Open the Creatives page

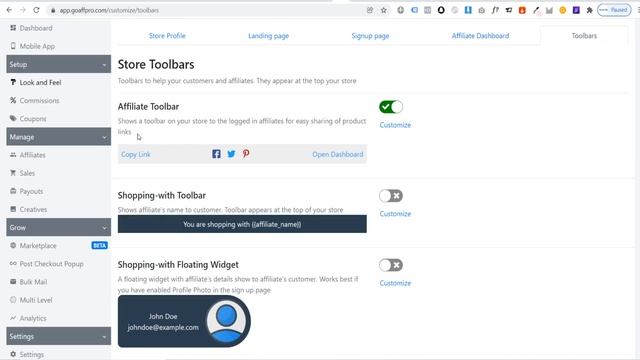click(33, 209)
